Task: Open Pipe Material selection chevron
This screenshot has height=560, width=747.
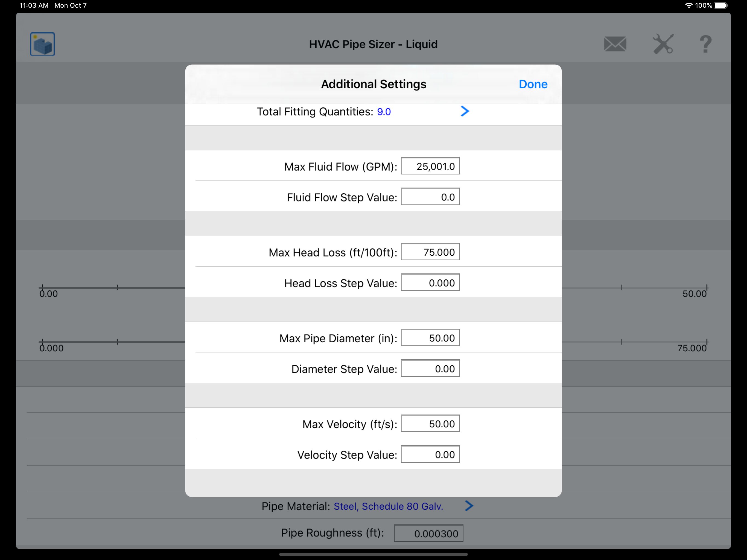Action: coord(469,506)
